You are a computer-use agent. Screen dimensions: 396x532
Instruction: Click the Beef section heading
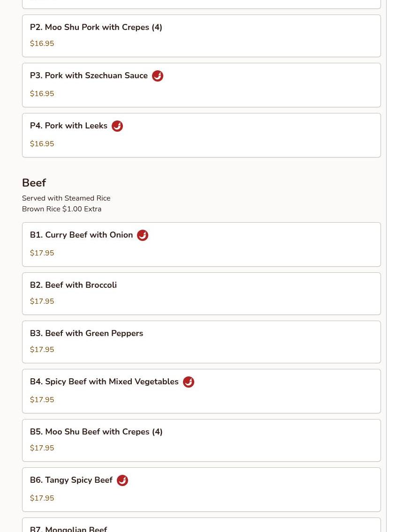(x=34, y=183)
